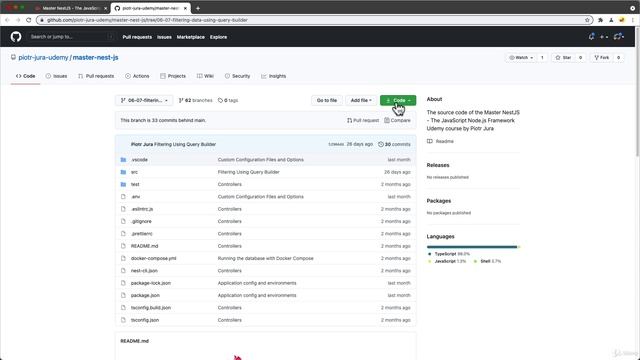Select the Issues repository tab
The image size is (640, 360).
tap(56, 76)
